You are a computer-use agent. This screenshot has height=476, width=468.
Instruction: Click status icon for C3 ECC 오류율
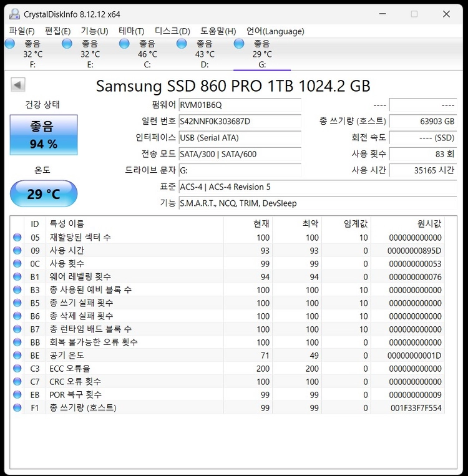tap(17, 368)
